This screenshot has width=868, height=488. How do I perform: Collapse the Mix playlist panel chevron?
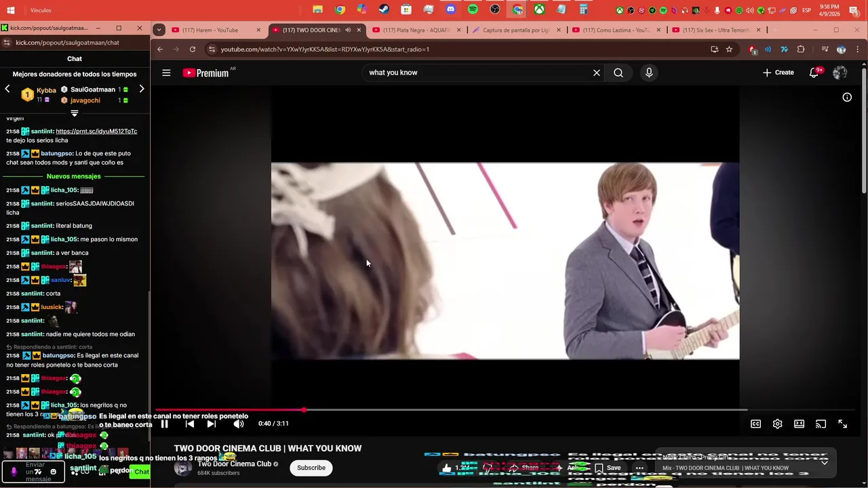(x=824, y=462)
